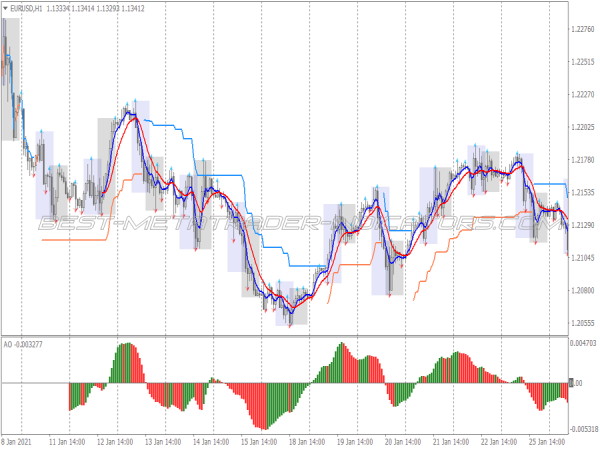Click the 20 Jan 14:00 time label
Viewport: 600px width, 450px height.
403,442
